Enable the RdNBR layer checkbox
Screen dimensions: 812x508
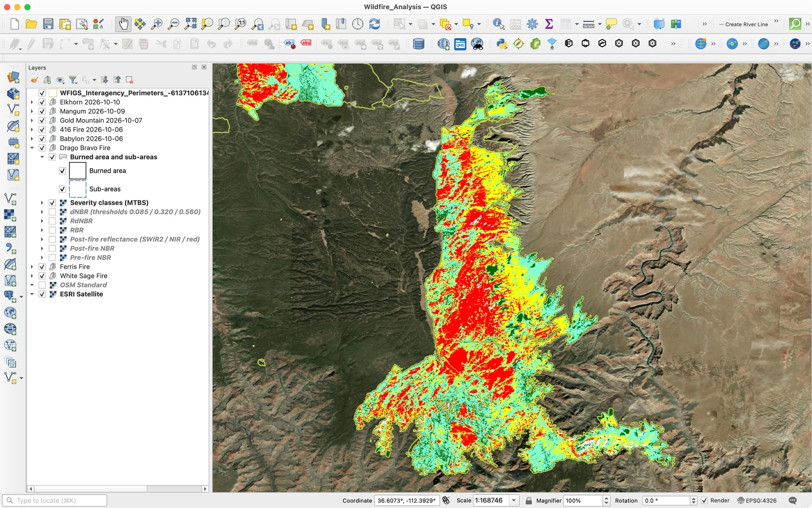pos(52,221)
